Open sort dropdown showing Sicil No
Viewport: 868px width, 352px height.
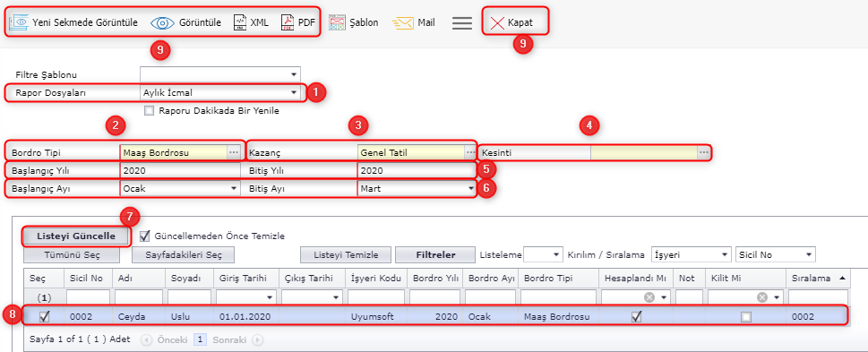pos(809,254)
